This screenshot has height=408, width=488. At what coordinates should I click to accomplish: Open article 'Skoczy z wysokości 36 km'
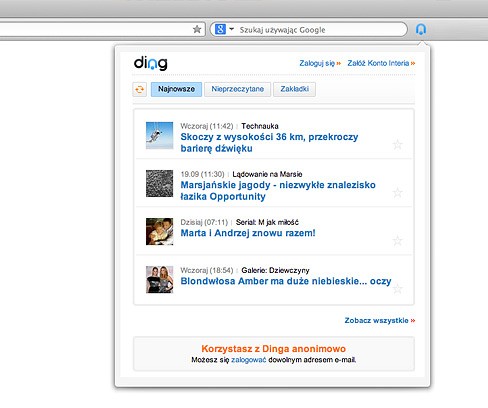pyautogui.click(x=269, y=142)
